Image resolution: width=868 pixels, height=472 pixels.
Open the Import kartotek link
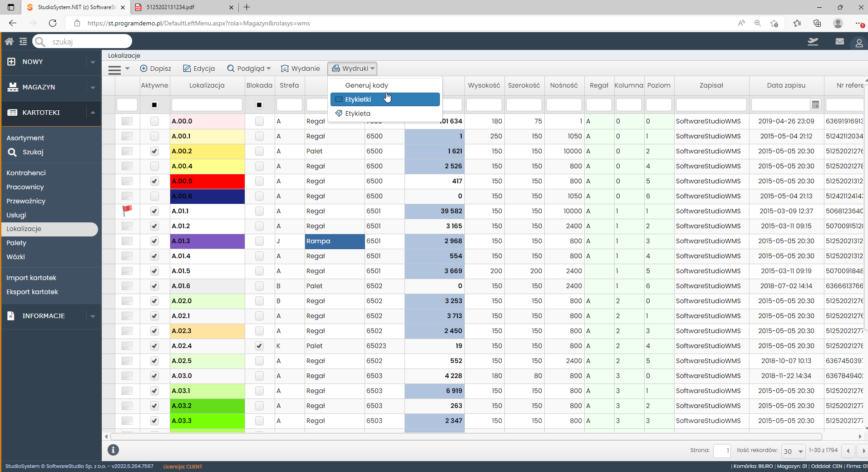coord(31,278)
